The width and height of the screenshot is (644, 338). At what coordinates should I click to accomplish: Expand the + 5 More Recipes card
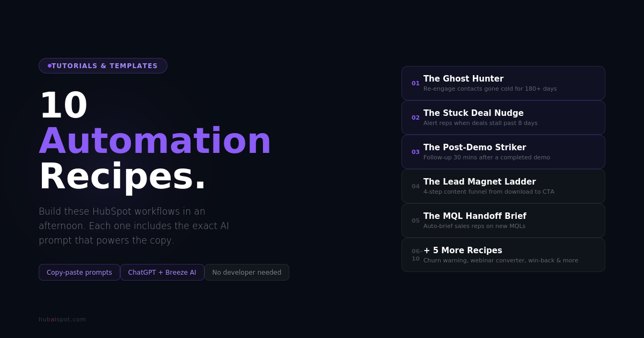pos(503,255)
